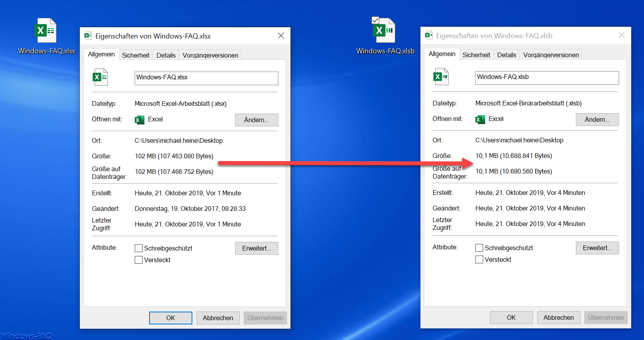Confirm with OK in xlsb properties dialog
Image resolution: width=644 pixels, height=340 pixels.
[511, 317]
